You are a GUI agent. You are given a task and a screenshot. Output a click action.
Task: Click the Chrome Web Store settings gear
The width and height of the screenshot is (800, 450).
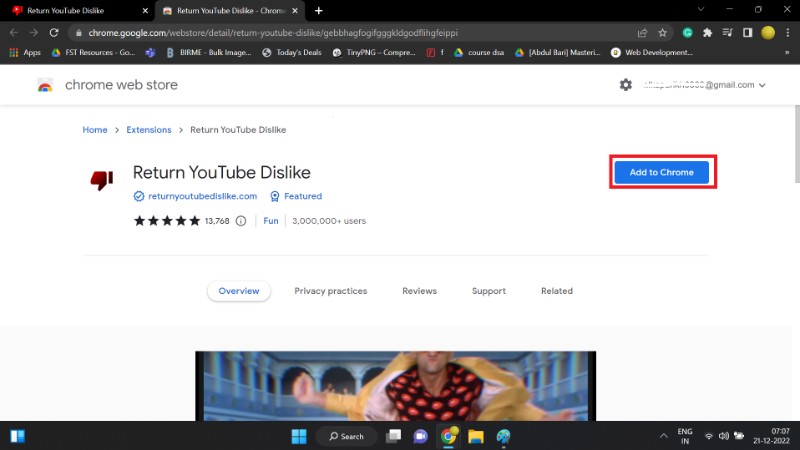coord(626,85)
